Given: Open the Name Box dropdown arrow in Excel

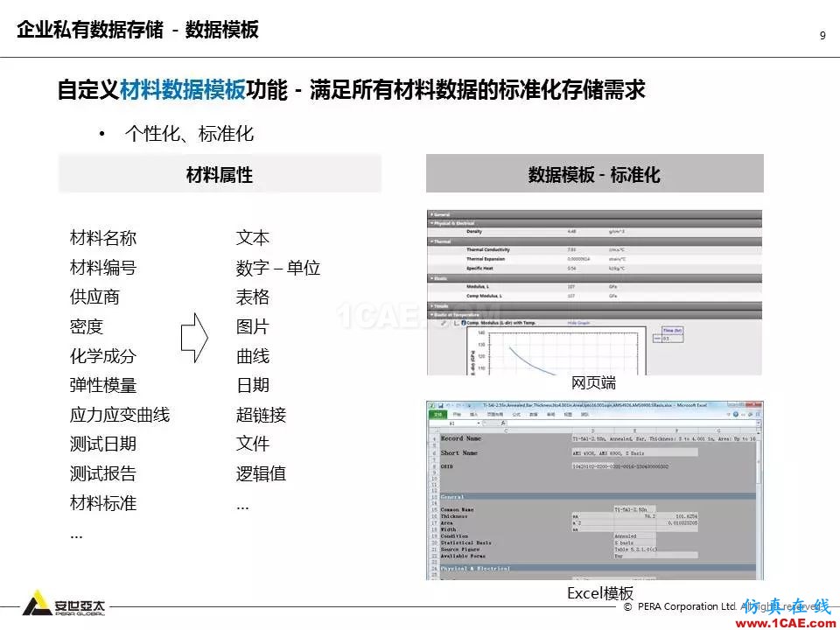Looking at the screenshot, I should [x=478, y=423].
